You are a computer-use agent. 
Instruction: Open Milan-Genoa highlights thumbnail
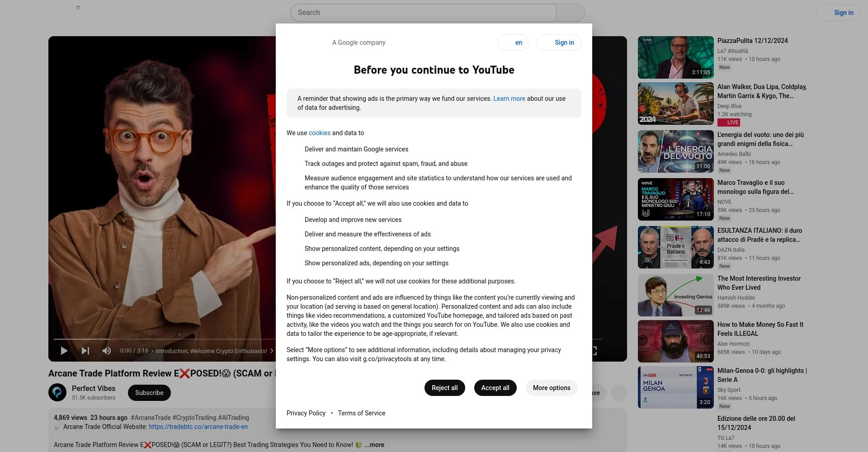(676, 387)
